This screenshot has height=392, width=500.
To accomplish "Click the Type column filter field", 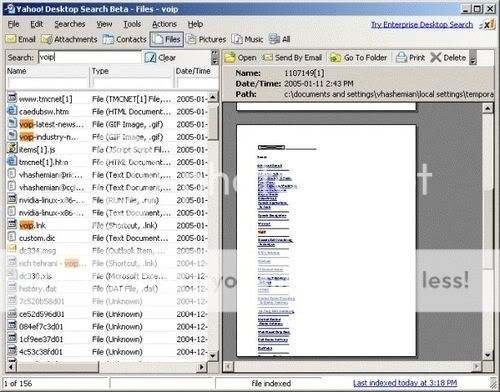I will tap(132, 83).
